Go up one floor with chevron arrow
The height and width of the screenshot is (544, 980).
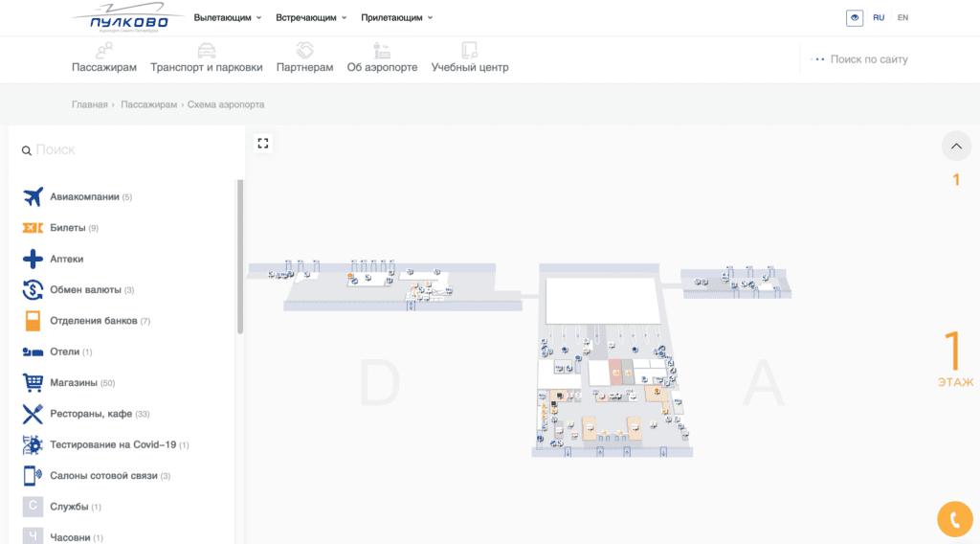point(956,147)
